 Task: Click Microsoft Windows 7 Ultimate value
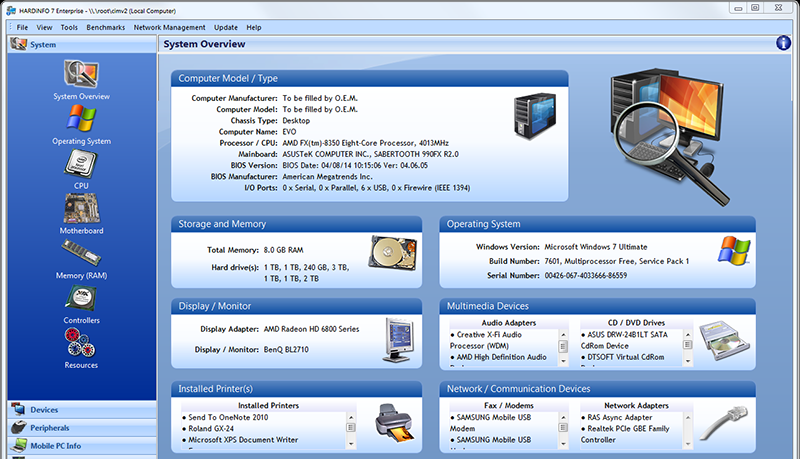[595, 247]
